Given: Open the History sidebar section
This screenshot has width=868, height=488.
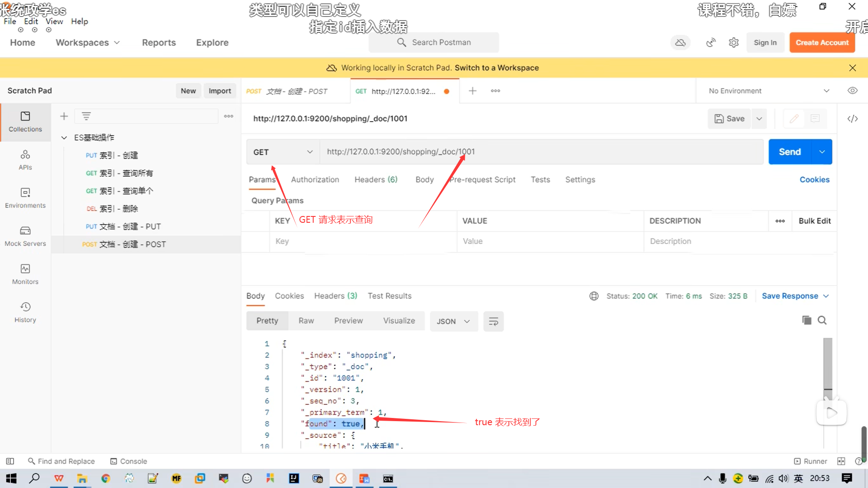Looking at the screenshot, I should [25, 312].
